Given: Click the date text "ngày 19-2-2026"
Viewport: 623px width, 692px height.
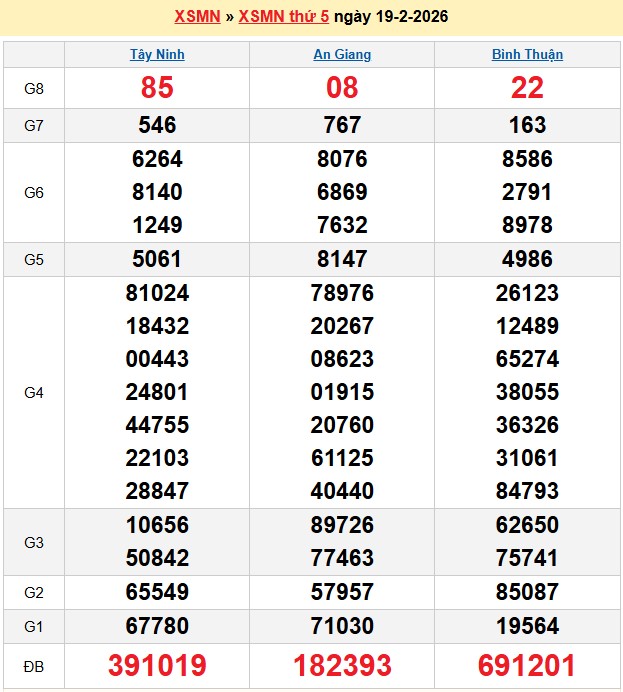Looking at the screenshot, I should click(x=391, y=16).
